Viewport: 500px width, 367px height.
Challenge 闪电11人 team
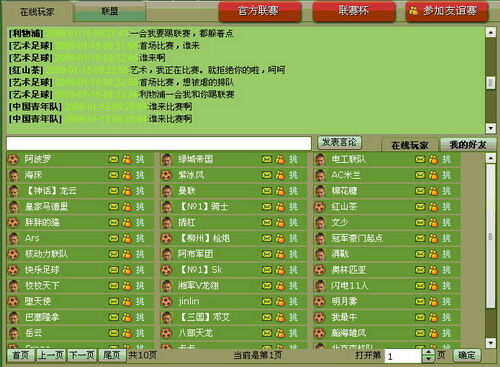pyautogui.click(x=447, y=285)
